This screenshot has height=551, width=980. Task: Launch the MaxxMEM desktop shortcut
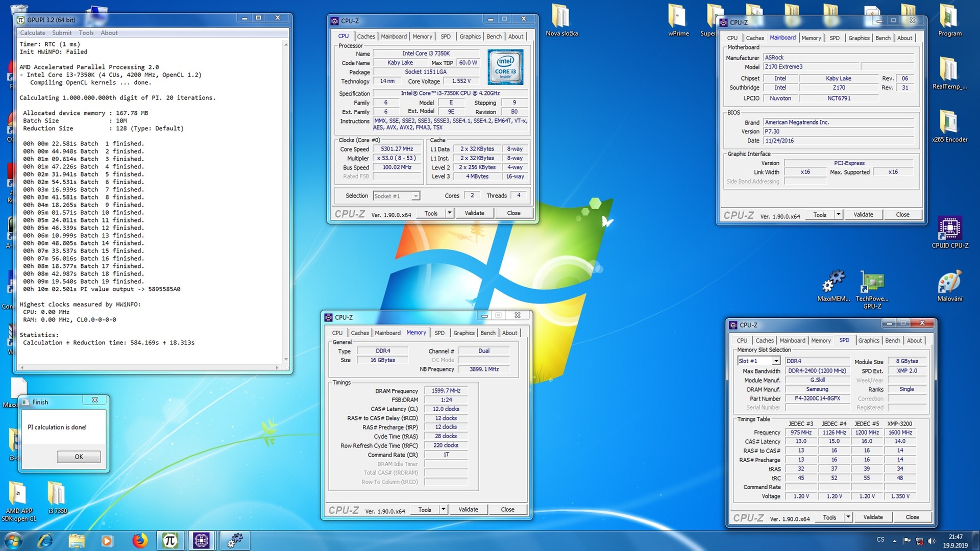834,286
